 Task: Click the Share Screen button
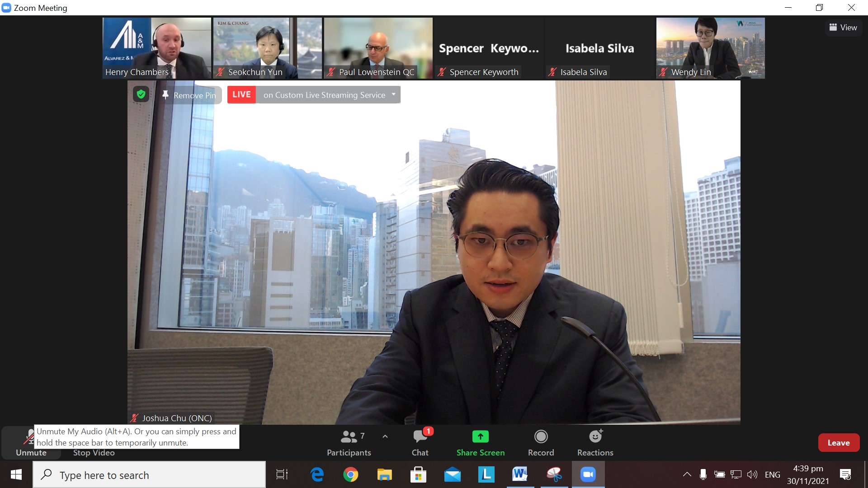(x=480, y=443)
